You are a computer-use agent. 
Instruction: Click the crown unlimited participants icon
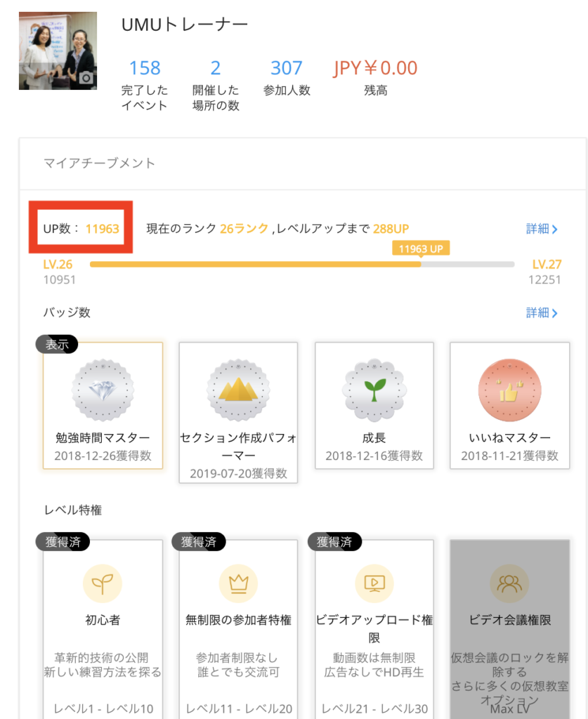point(239,583)
